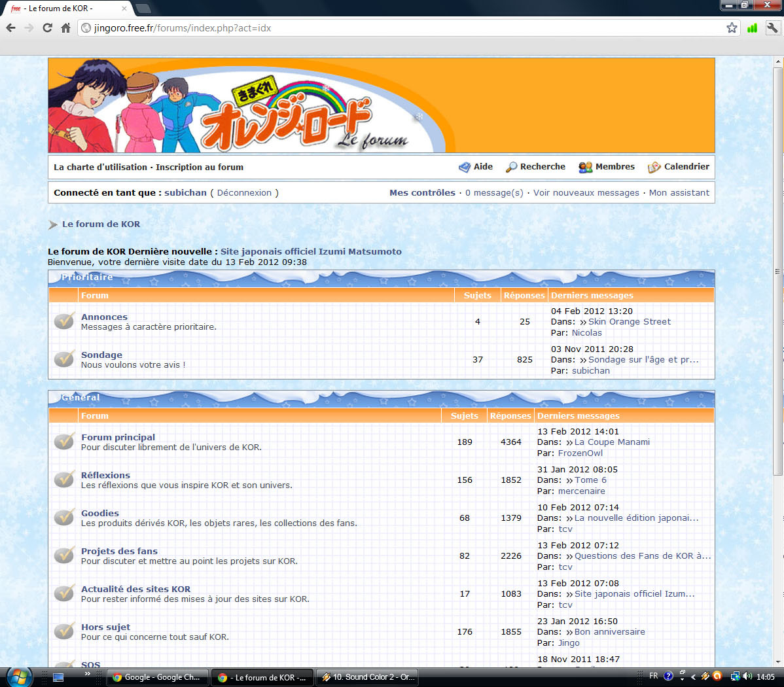Screen dimensions: 784x687
Task: Bookmark this page with the star
Action: (x=732, y=28)
